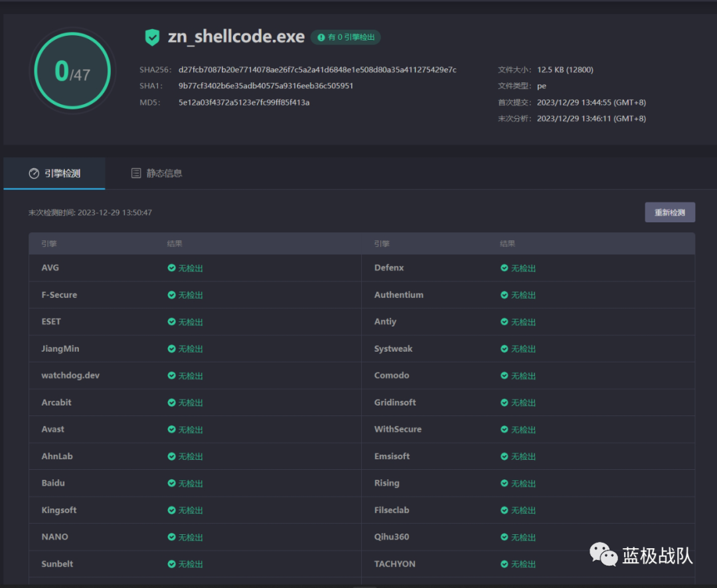Click the 2023/12/29 13:46:11 analysis timestamp
The width and height of the screenshot is (717, 588).
(592, 118)
